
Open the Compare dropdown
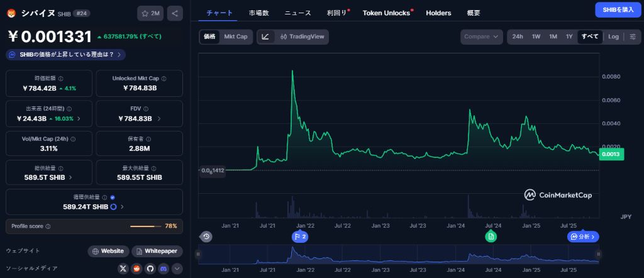pos(482,36)
